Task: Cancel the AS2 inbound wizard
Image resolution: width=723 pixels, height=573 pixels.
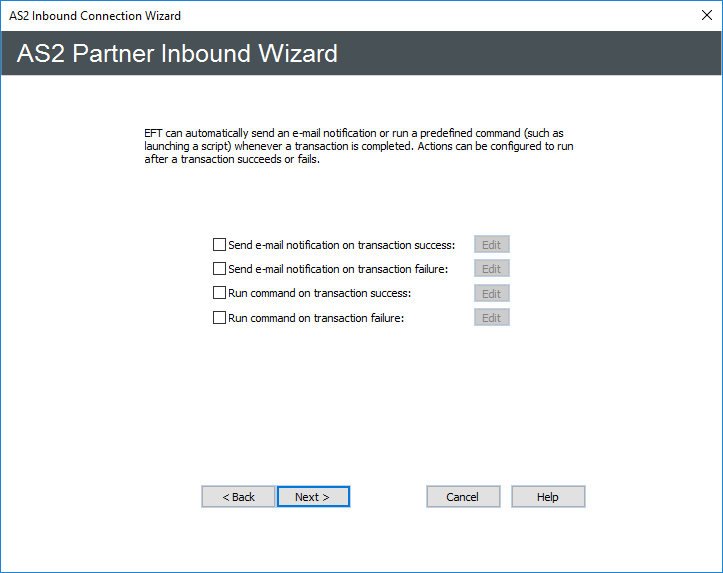Action: point(462,497)
